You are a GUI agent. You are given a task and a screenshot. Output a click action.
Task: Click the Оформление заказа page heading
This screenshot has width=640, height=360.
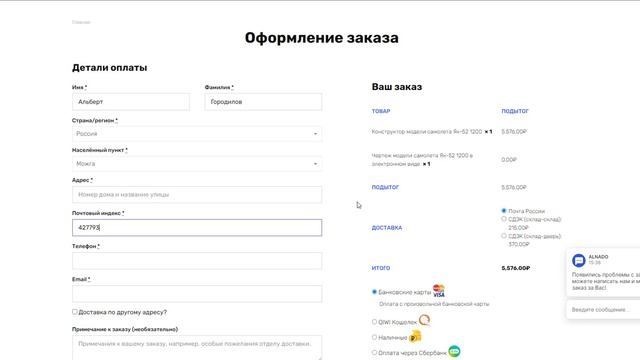coord(322,38)
